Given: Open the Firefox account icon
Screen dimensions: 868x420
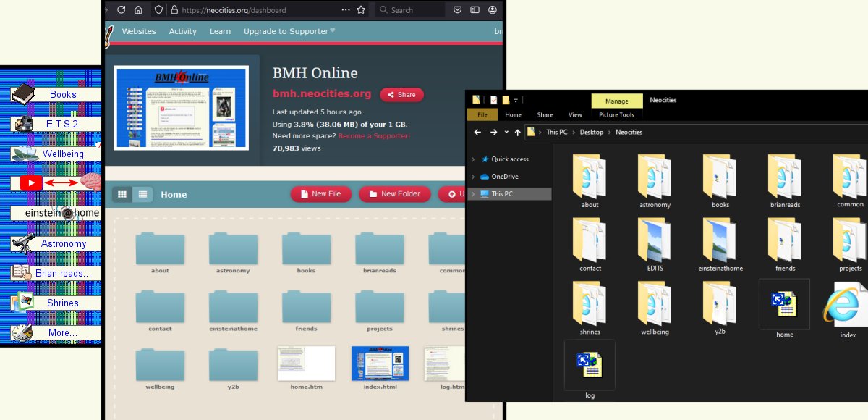Looking at the screenshot, I should [x=493, y=10].
